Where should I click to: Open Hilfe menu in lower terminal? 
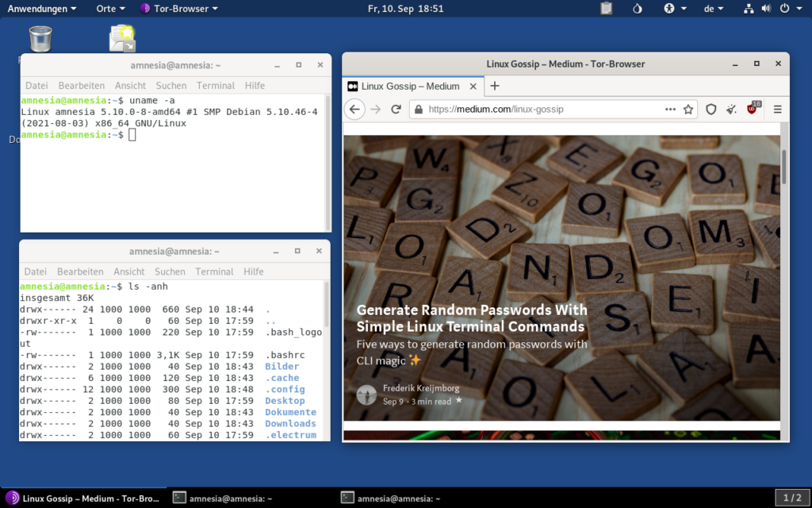tap(253, 271)
